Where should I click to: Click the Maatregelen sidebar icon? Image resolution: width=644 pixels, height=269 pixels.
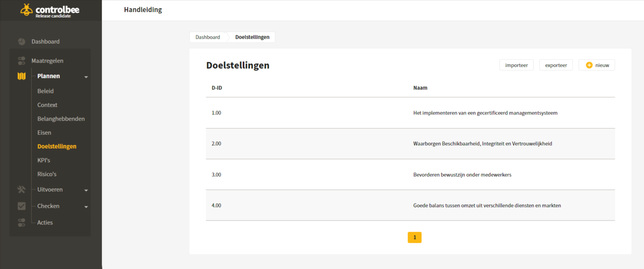(x=21, y=61)
